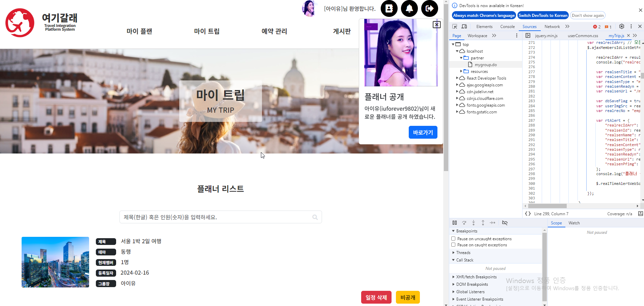Expand React Developer Tools node

point(457,78)
